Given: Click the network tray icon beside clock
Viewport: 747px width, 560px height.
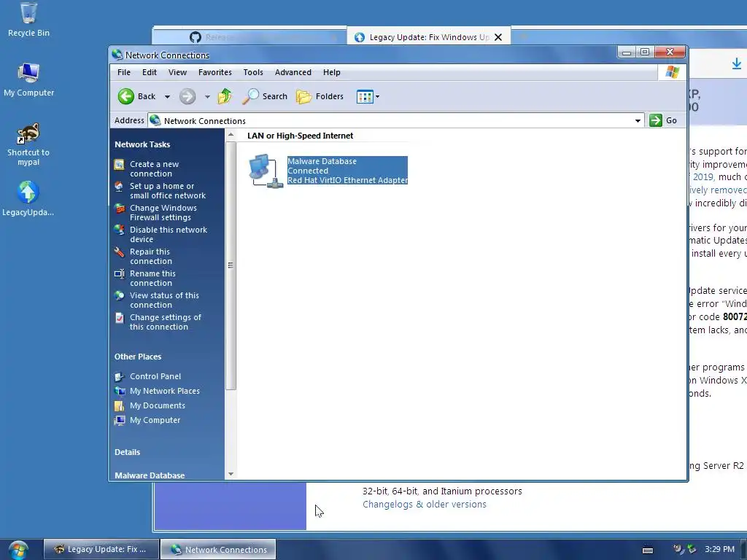Looking at the screenshot, I should (692, 550).
